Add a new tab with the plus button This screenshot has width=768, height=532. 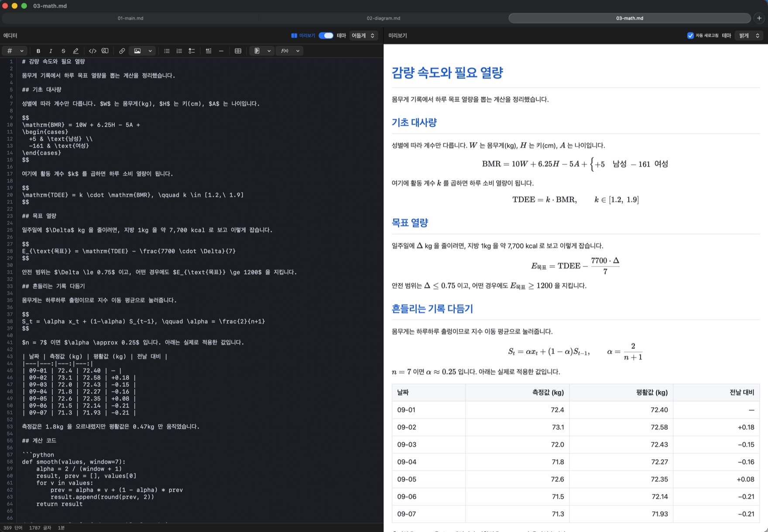(x=759, y=18)
